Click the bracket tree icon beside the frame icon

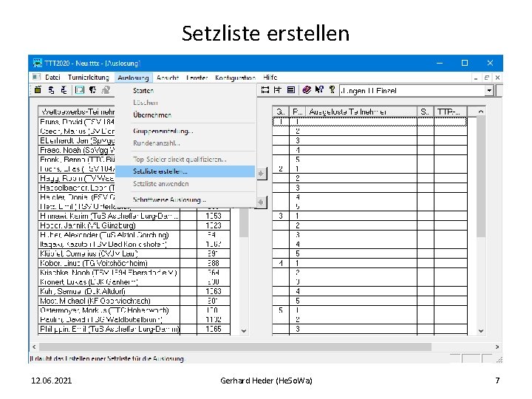pos(278,90)
